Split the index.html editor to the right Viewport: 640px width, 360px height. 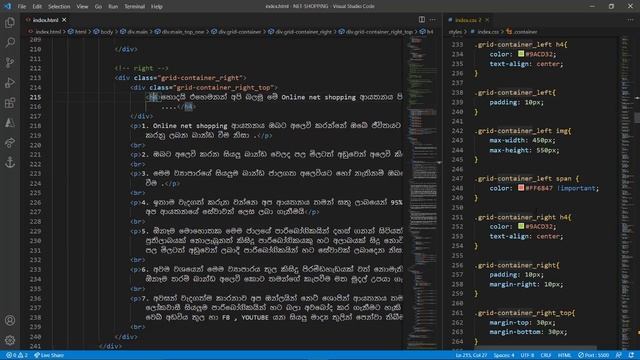[422, 20]
